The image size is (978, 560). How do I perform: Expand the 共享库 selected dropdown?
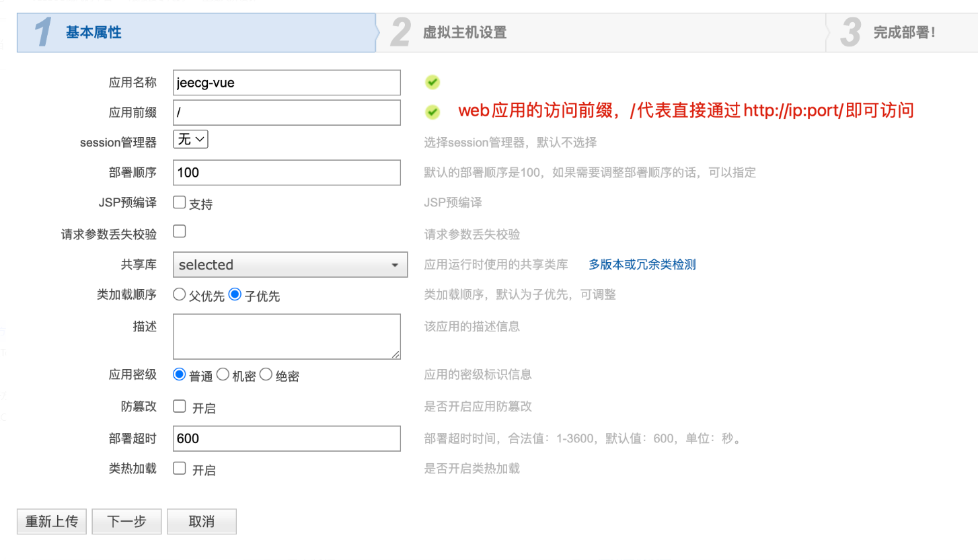290,265
